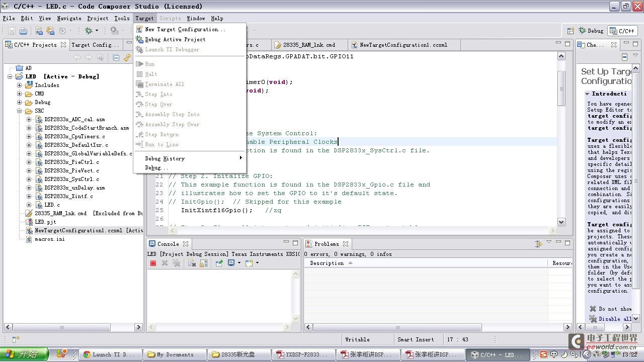644x362 pixels.
Task: Toggle Scroll Lock in the Console toolbar
Action: pos(203,263)
